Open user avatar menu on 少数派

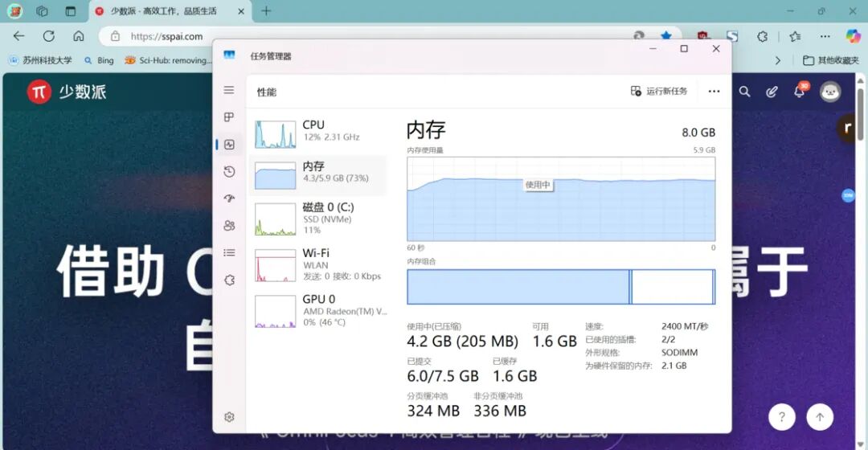tap(829, 92)
